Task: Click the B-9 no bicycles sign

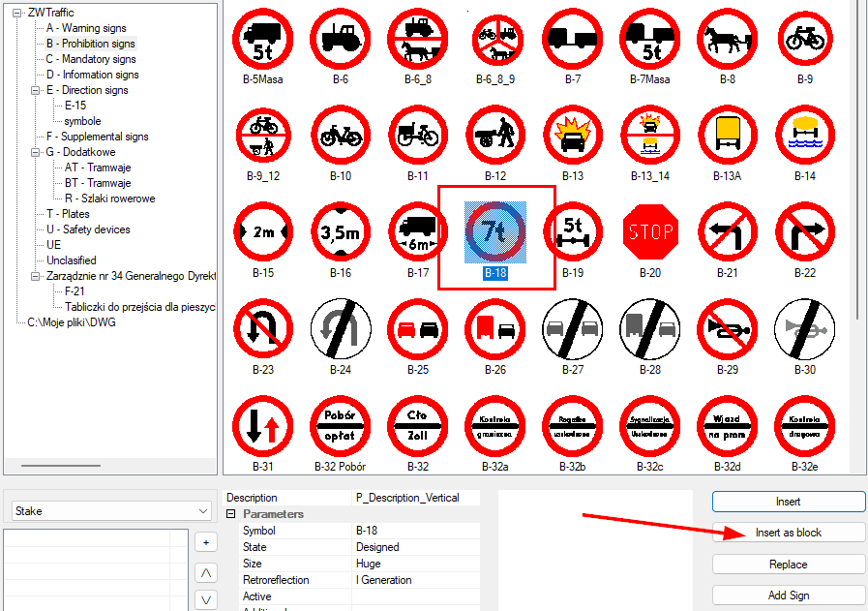Action: (805, 38)
